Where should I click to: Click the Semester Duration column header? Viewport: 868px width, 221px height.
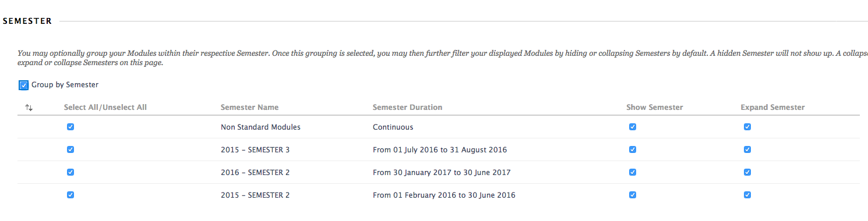coord(407,108)
